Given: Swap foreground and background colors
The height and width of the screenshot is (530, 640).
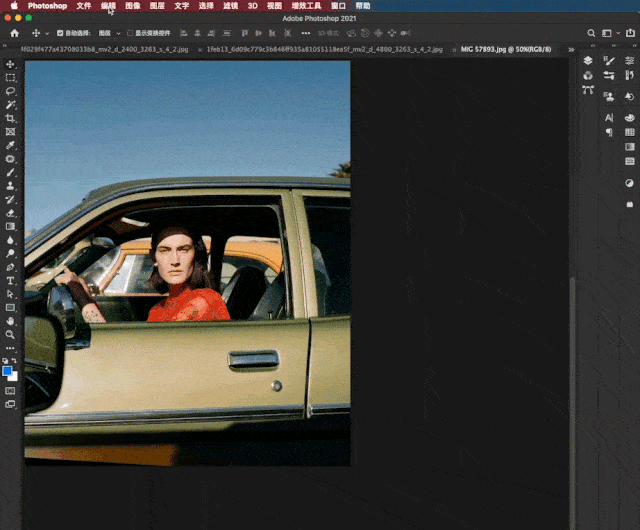Looking at the screenshot, I should (14, 361).
